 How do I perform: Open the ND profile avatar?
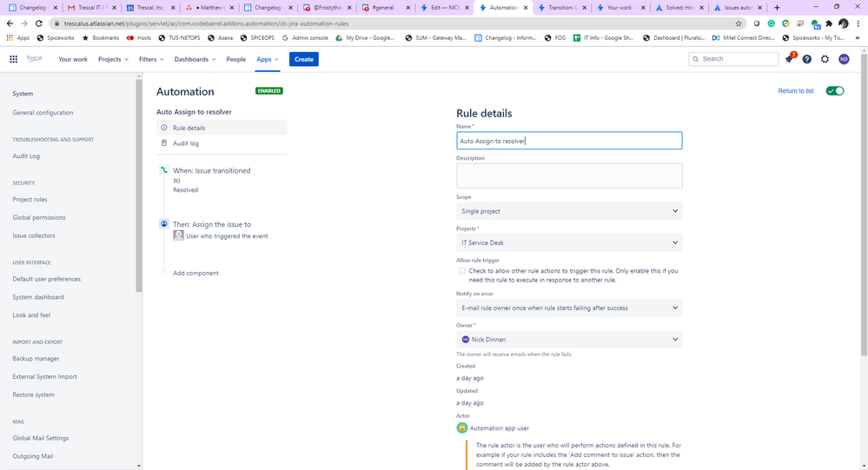point(844,59)
